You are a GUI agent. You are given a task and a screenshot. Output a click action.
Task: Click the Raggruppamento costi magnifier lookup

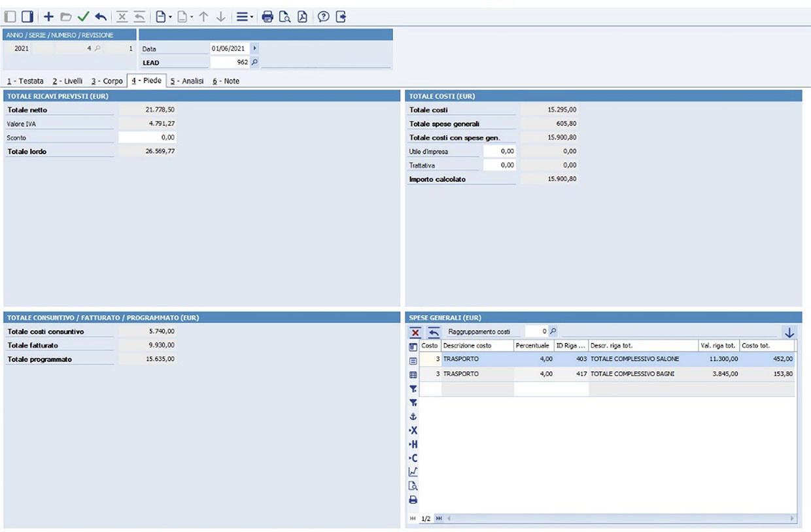tap(553, 332)
